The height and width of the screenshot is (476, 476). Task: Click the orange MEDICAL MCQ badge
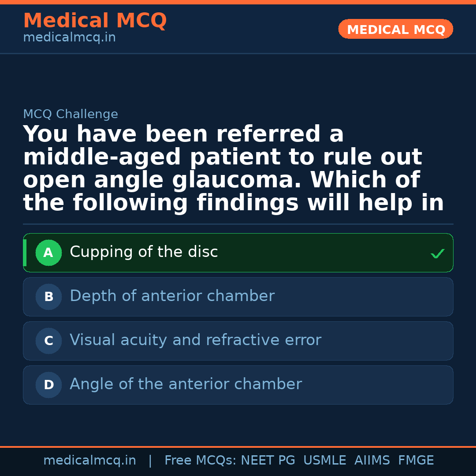pos(395,29)
